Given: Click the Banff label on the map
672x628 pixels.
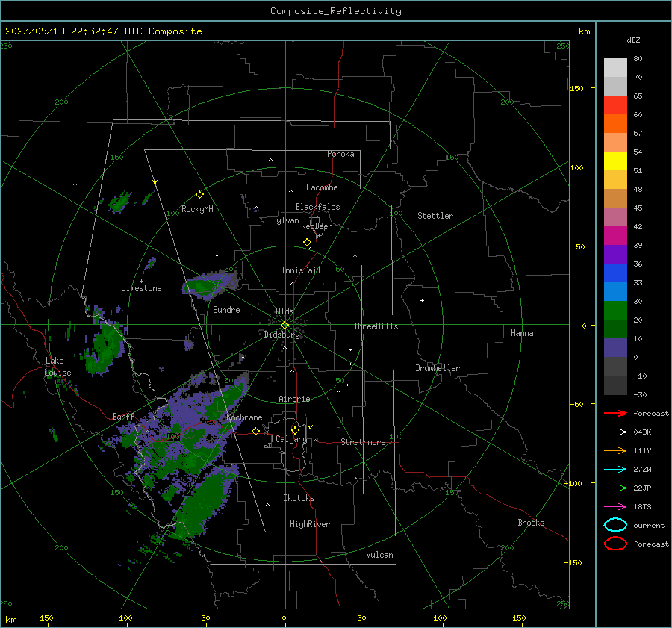Looking at the screenshot, I should (123, 416).
